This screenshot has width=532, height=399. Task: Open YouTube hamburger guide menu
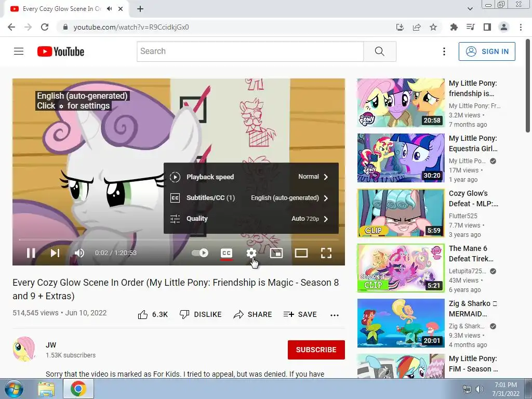pos(19,51)
